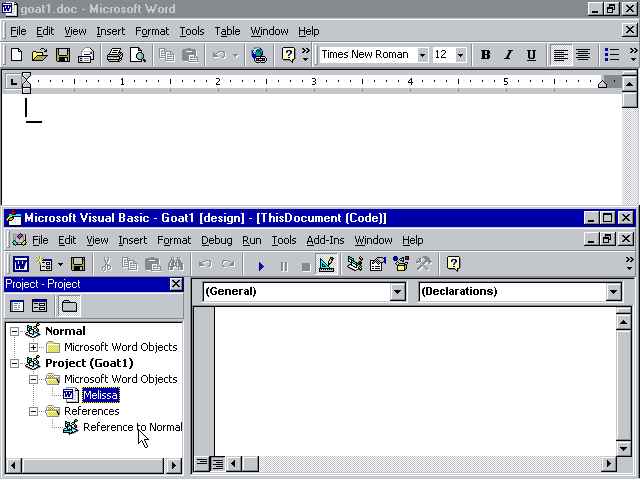Switch to Full Module View in the code window

[218, 463]
